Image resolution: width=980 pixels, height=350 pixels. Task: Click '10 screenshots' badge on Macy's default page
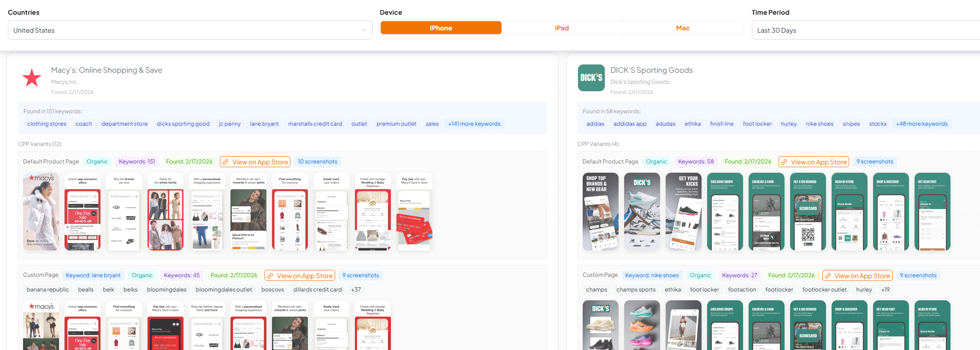317,162
